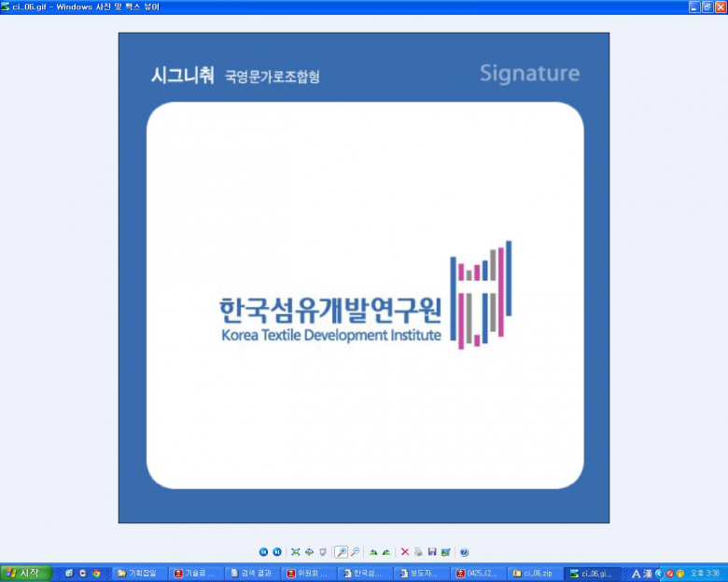Image resolution: width=728 pixels, height=582 pixels.
Task: Zoom out with the magnifier minus tool
Action: [x=356, y=552]
